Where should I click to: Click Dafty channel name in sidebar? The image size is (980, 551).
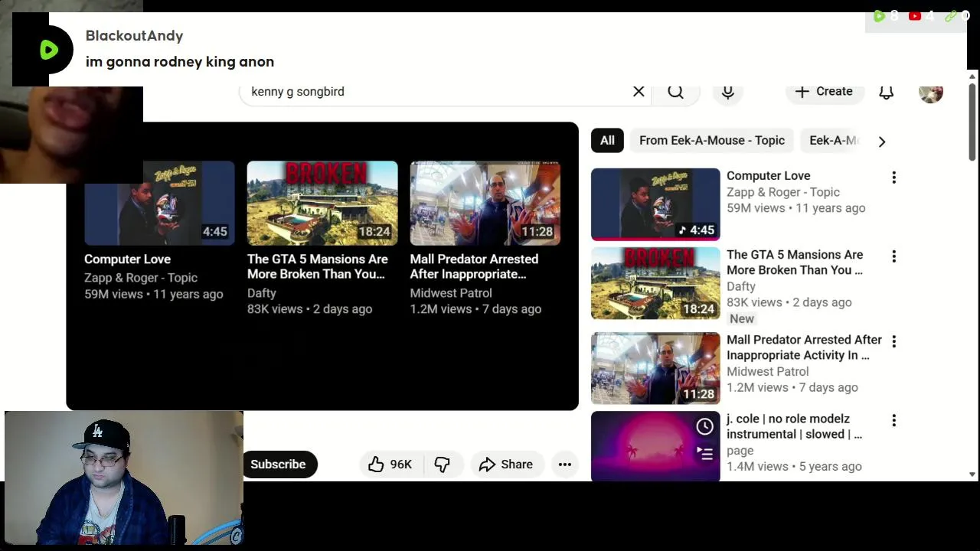pos(741,287)
